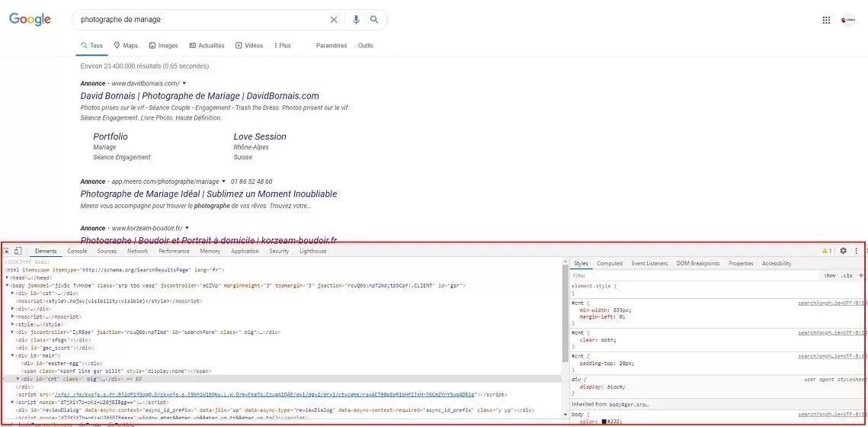This screenshot has width=868, height=427.
Task: Open the Plus menu of search types
Action: [x=282, y=46]
